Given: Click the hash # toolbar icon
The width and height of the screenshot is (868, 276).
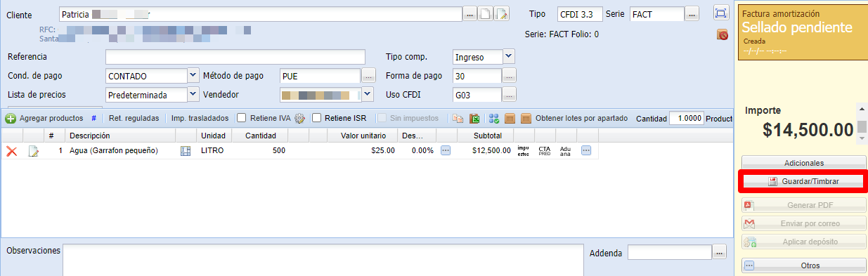Looking at the screenshot, I should pos(94,119).
